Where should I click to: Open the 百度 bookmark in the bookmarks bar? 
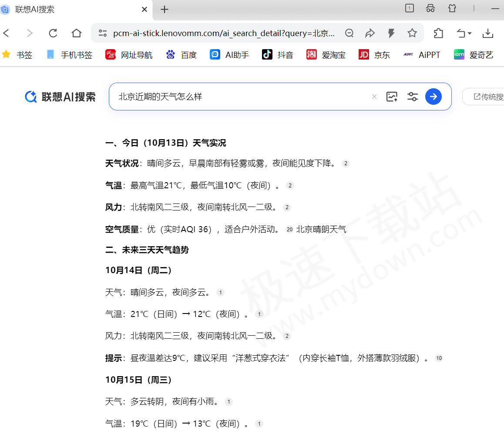click(x=181, y=54)
